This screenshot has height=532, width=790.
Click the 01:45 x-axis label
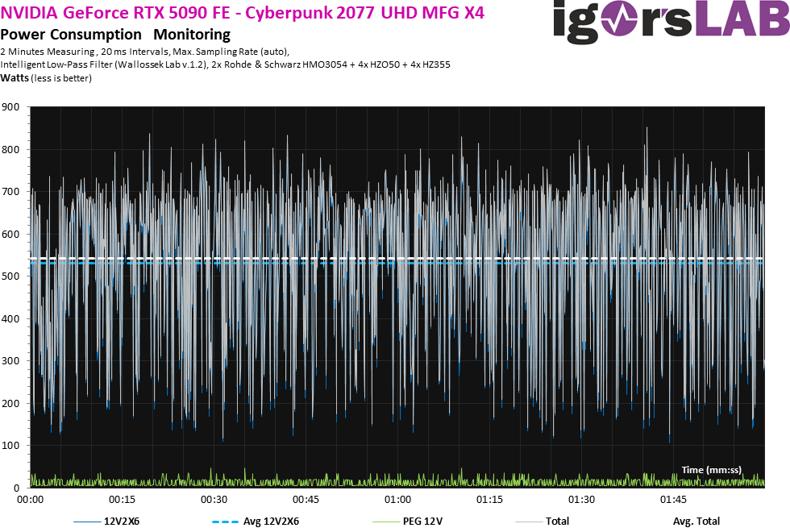[674, 500]
